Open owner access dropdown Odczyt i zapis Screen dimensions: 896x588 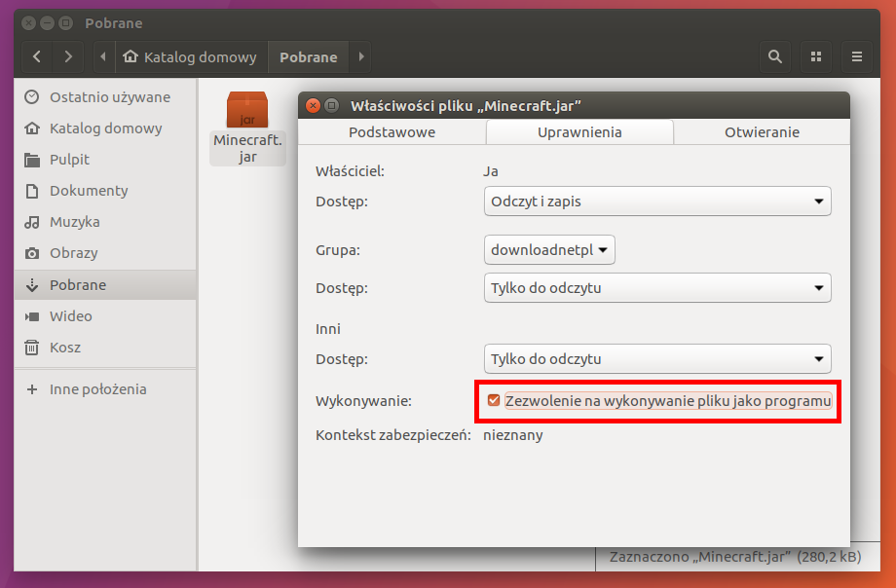[x=657, y=202]
